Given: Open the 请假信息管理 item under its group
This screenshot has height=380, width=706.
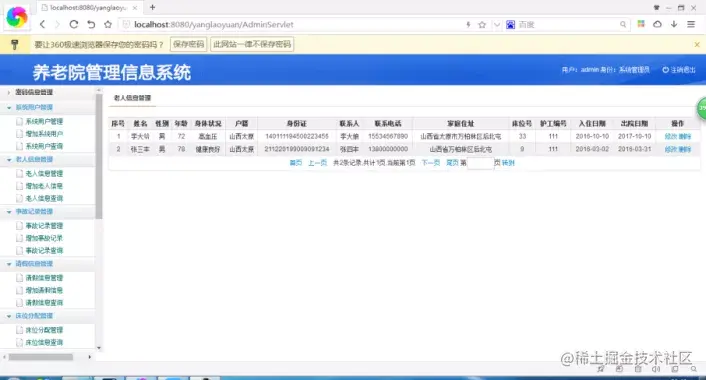Looking at the screenshot, I should (x=44, y=278).
